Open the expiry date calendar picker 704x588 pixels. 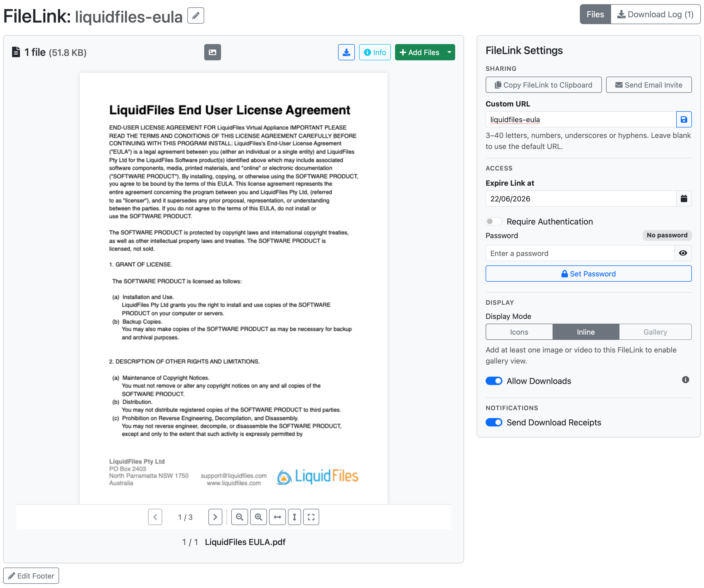pos(684,199)
